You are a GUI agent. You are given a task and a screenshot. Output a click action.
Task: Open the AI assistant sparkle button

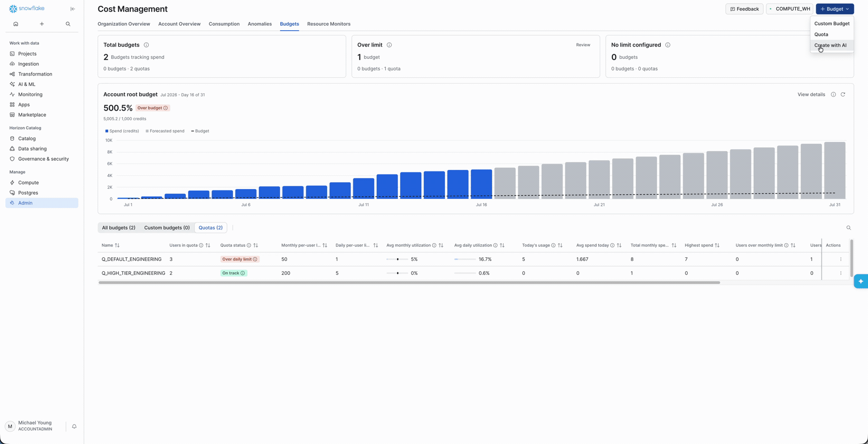pos(861,281)
